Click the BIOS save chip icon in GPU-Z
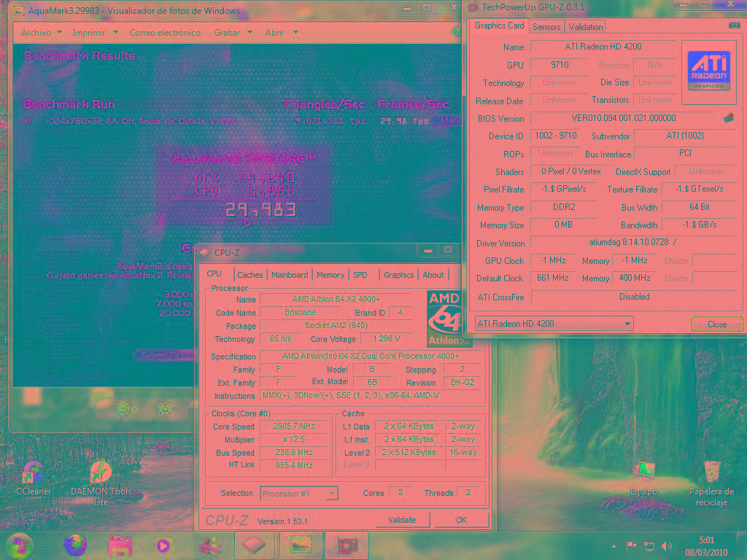Screen dimensions: 747x560 pyautogui.click(x=729, y=117)
